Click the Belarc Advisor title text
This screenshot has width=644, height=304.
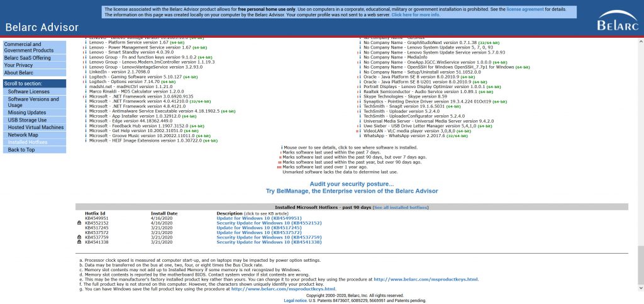tap(42, 28)
